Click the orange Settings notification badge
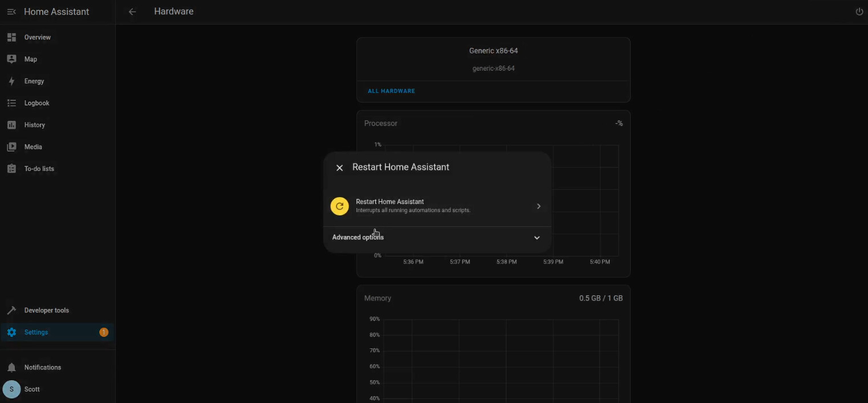868x403 pixels. [104, 332]
